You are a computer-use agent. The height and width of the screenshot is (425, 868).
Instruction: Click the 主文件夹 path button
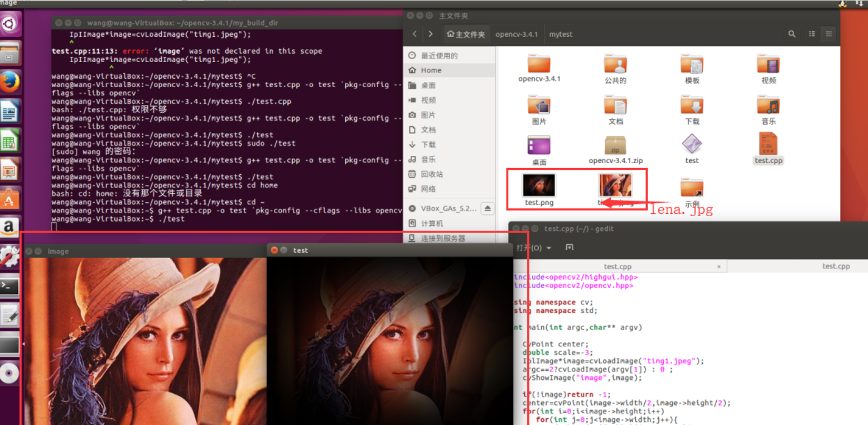[467, 34]
